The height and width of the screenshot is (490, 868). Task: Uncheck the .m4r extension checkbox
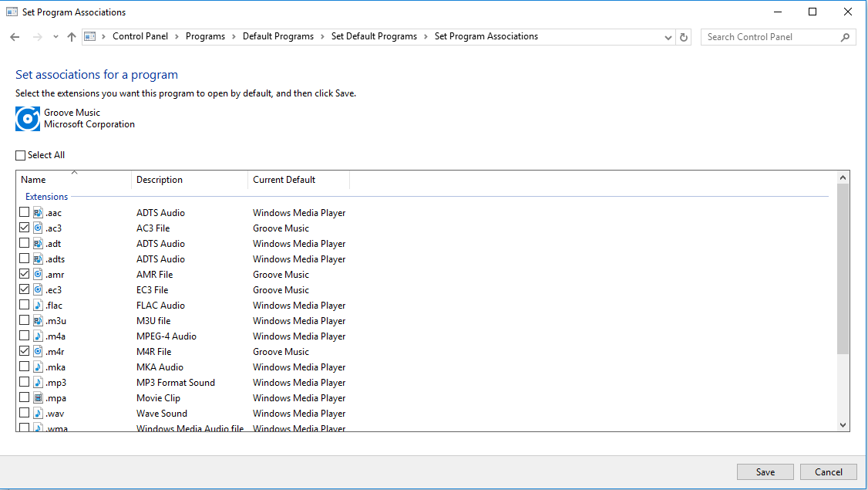(x=25, y=351)
